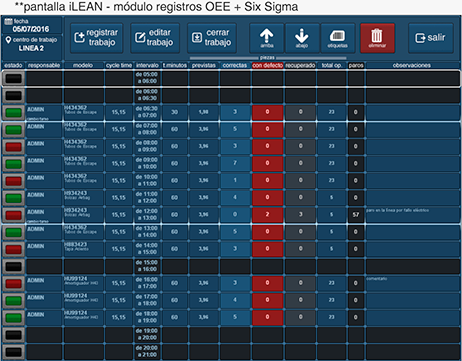The width and height of the screenshot is (462, 361).
Task: Click the black status indicator for 19:00 to 20:00
Action: 14,335
